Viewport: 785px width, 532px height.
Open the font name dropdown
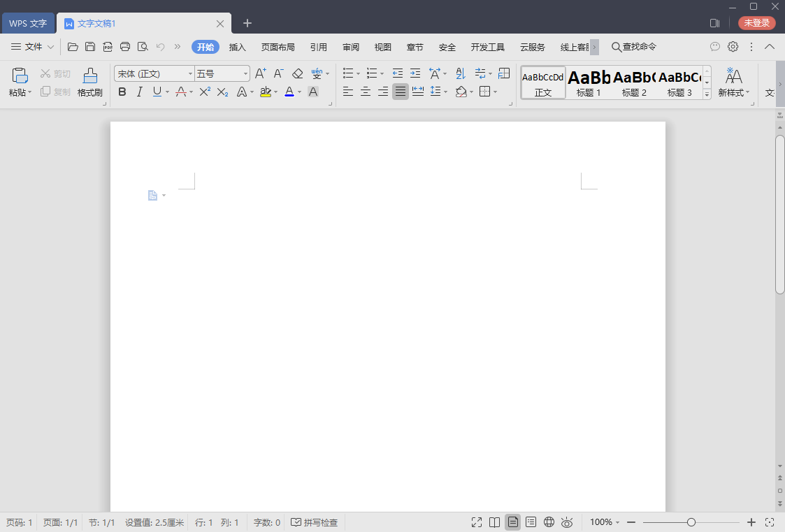coord(190,73)
